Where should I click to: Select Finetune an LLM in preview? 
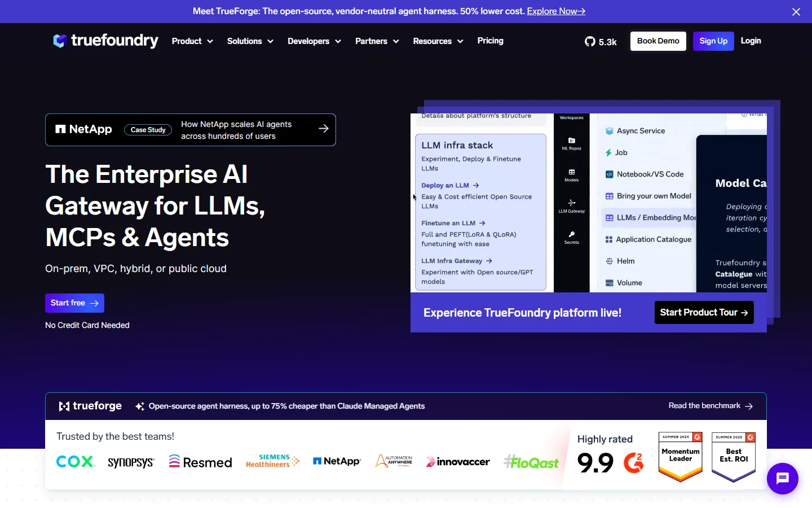click(453, 223)
